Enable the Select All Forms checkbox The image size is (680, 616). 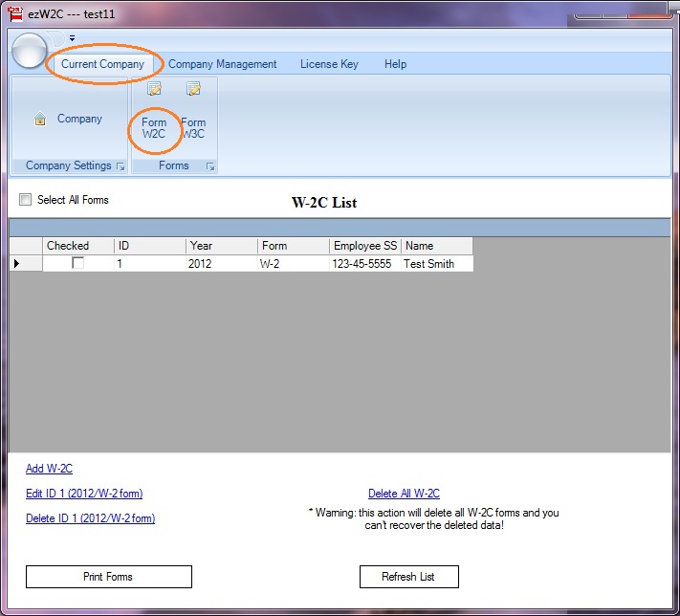click(26, 200)
